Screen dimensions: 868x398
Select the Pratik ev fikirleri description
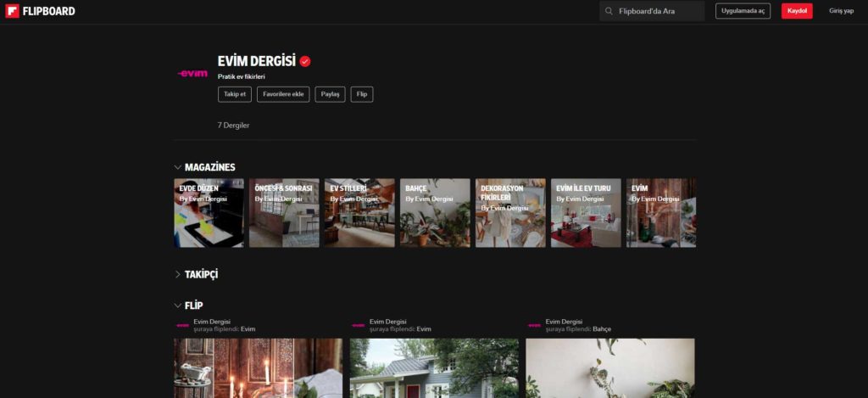tap(242, 77)
